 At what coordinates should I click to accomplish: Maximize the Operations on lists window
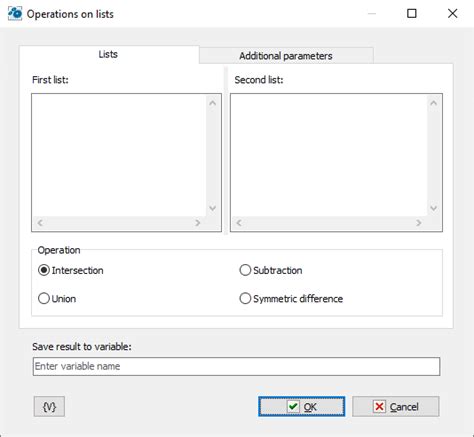coord(412,14)
